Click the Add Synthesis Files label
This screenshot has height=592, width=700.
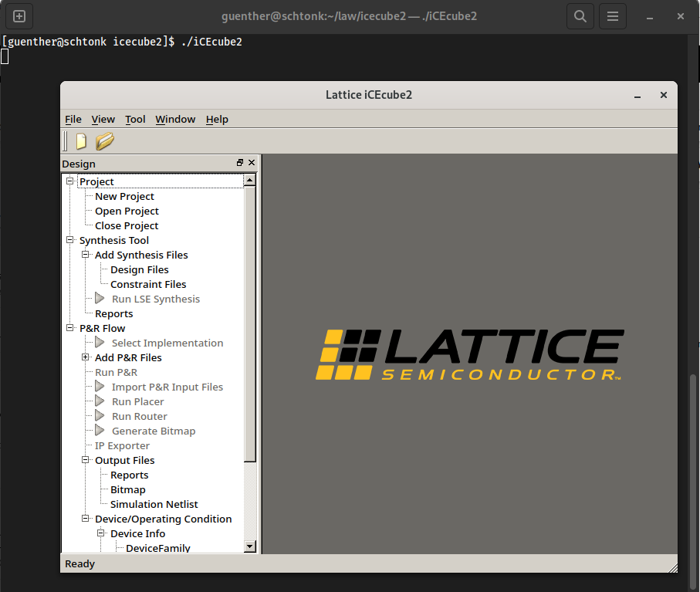141,255
